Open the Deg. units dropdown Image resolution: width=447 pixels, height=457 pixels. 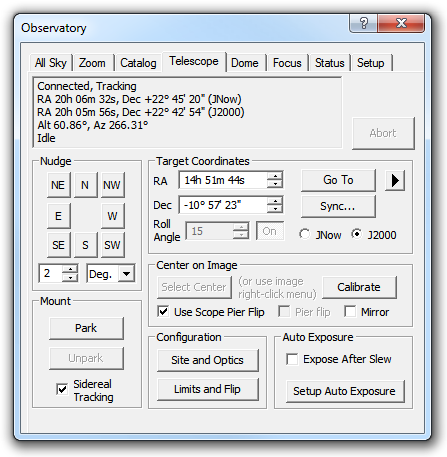[127, 274]
